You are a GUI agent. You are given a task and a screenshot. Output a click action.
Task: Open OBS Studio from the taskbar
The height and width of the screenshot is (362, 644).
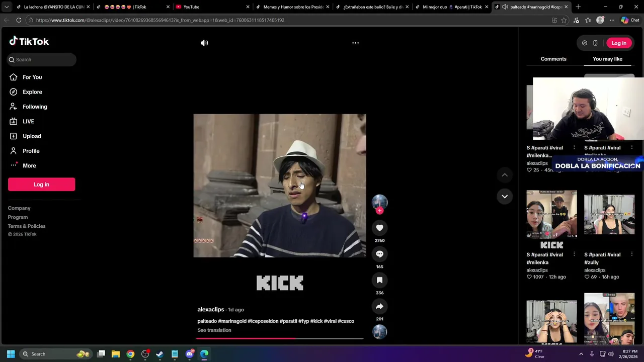tap(145, 354)
